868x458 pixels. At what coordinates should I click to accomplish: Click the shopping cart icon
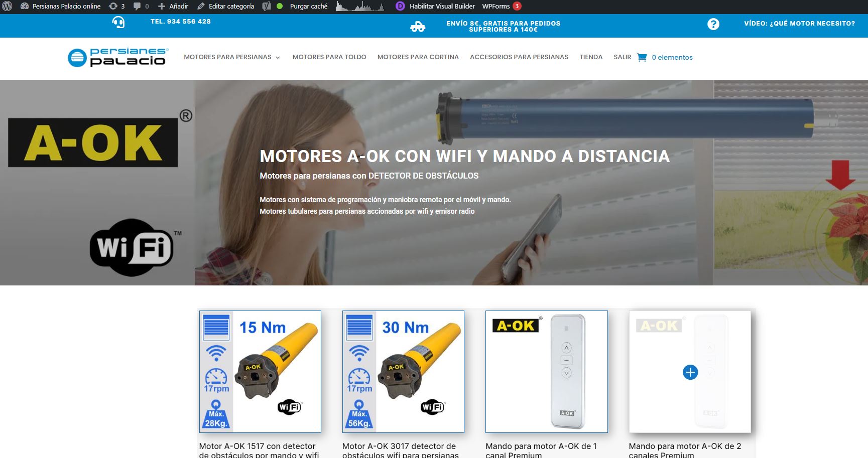click(x=642, y=57)
